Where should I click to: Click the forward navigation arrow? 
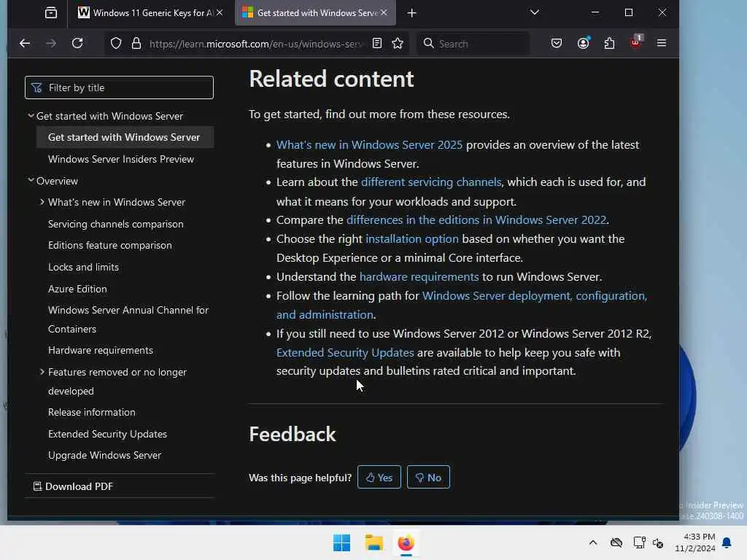tap(51, 43)
